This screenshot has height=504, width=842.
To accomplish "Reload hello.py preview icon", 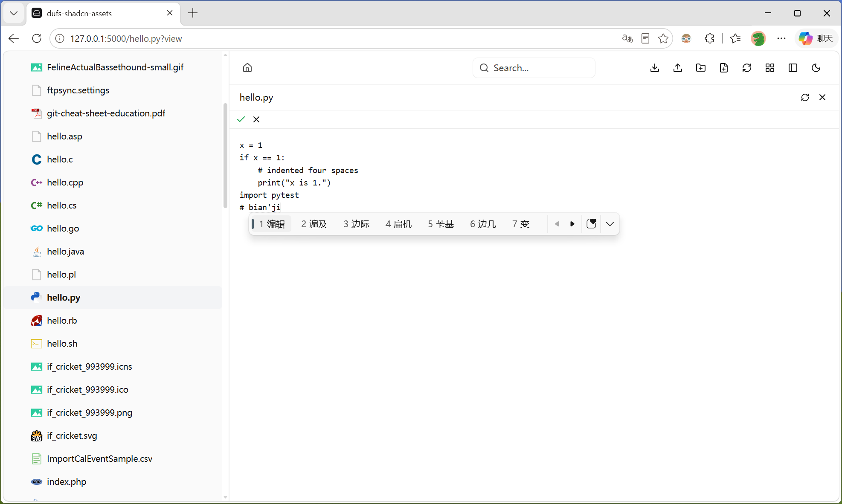I will (805, 98).
